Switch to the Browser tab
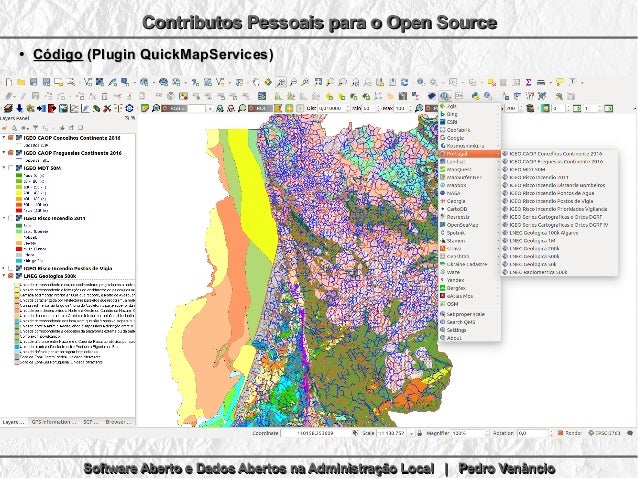638x479 pixels. [117, 422]
